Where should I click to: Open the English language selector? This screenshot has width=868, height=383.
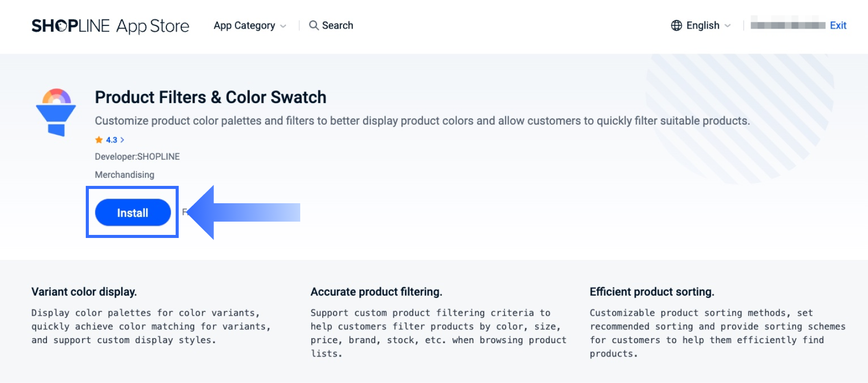pos(703,26)
